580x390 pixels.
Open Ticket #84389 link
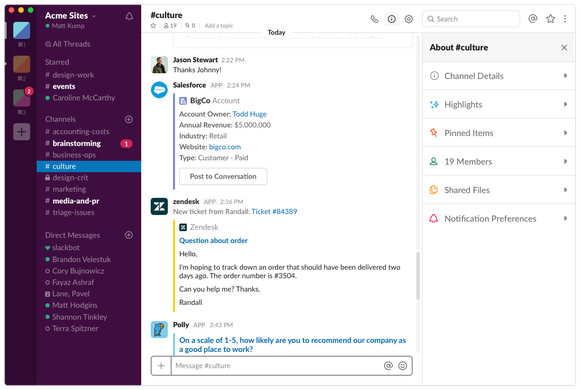pos(274,211)
